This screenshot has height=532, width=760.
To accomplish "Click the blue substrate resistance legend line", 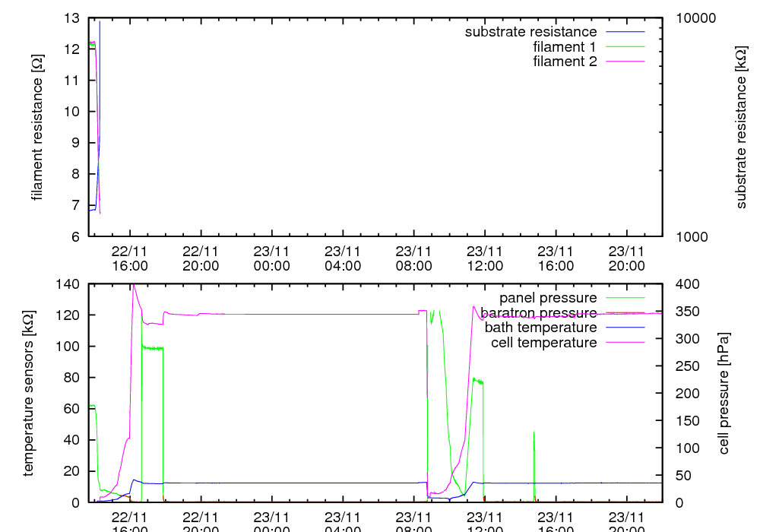I will point(625,32).
